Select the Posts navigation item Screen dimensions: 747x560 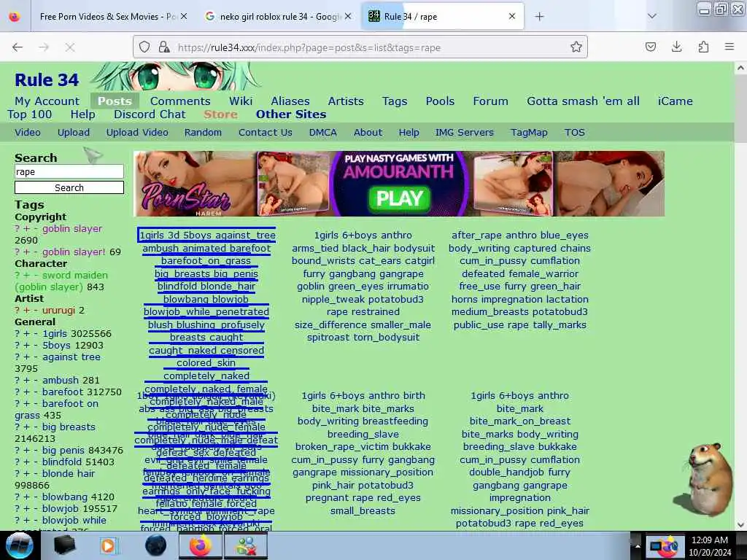coord(115,101)
